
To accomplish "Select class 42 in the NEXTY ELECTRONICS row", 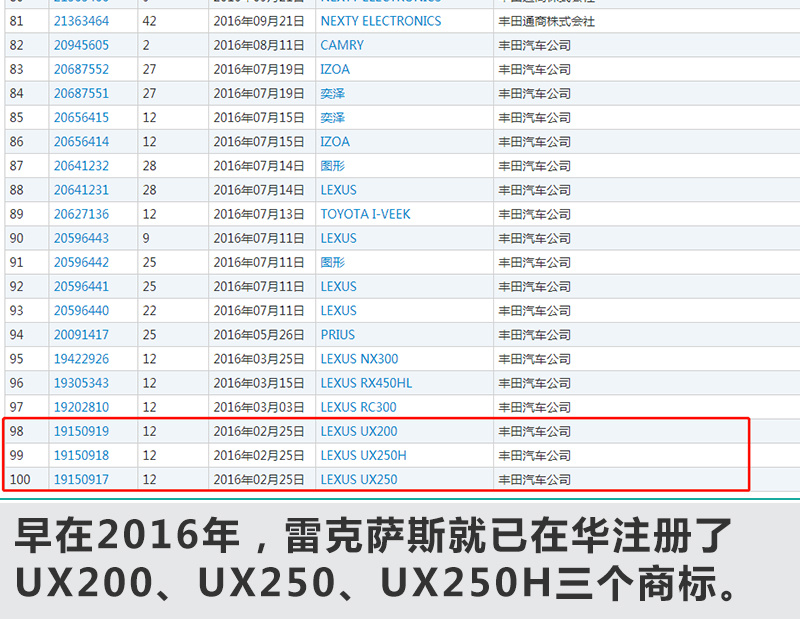I will (149, 21).
